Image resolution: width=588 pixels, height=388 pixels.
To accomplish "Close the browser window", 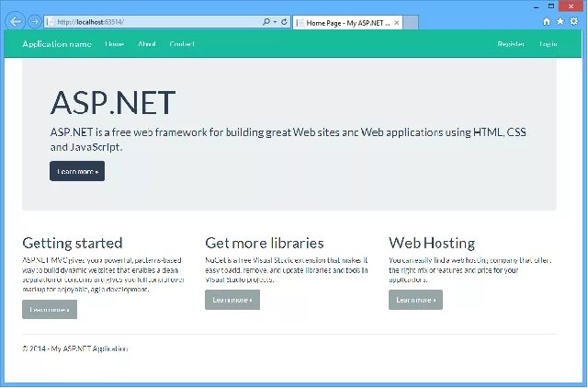I will coord(571,6).
